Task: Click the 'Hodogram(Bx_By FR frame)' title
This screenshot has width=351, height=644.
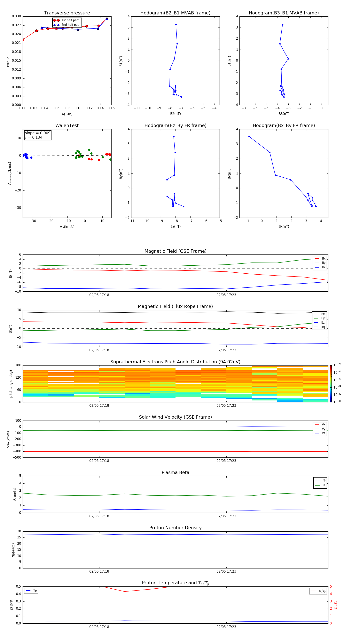Action: (284, 125)
